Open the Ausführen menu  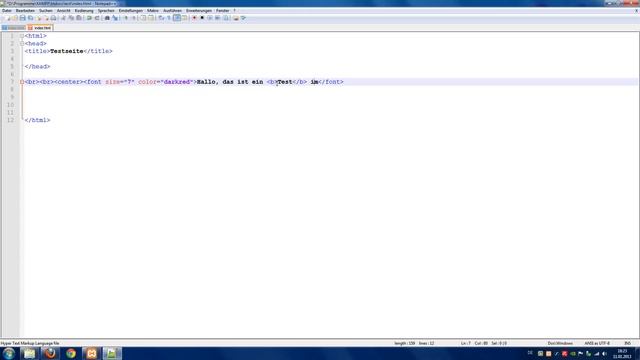[172, 11]
